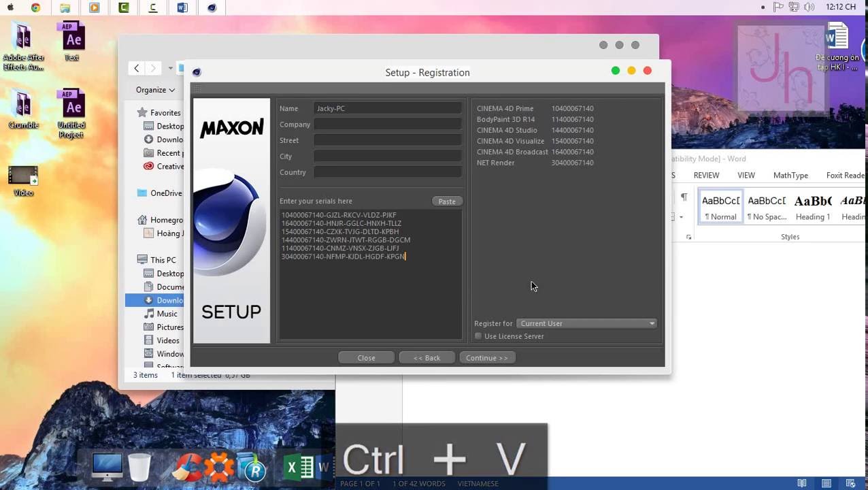Select OneDrive in Explorer sidebar
The width and height of the screenshot is (868, 490).
(159, 193)
